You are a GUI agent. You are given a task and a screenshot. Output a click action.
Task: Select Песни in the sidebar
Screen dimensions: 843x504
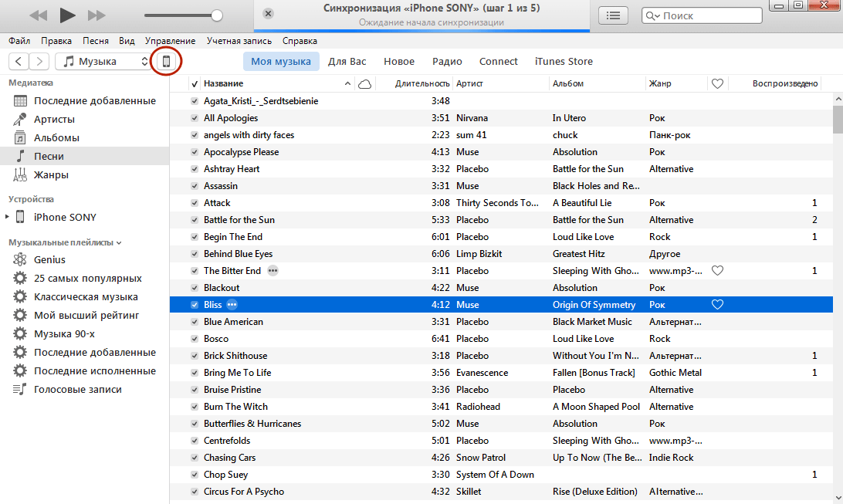pyautogui.click(x=84, y=157)
